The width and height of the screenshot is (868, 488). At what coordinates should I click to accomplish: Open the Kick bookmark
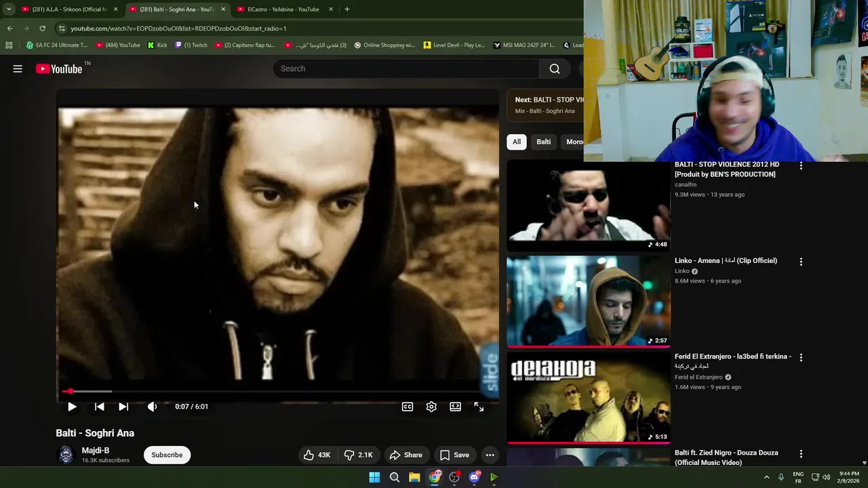tap(157, 45)
